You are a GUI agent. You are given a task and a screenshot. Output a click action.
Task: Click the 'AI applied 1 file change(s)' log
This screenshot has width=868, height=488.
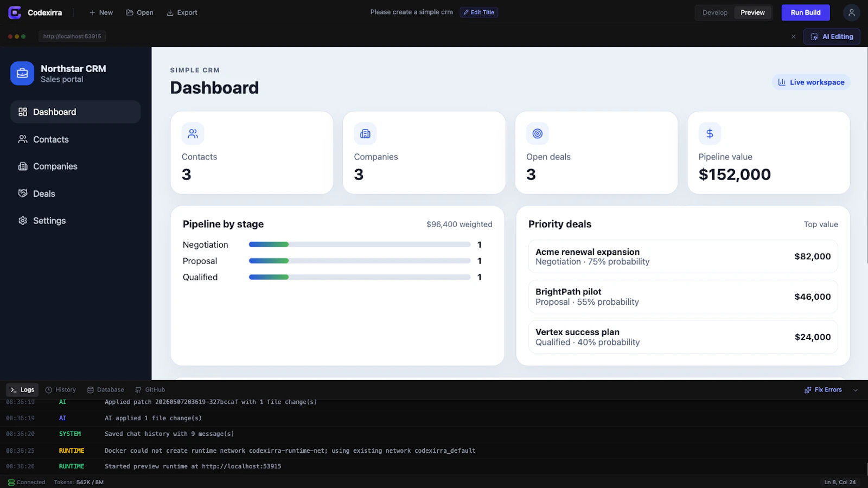tap(153, 418)
